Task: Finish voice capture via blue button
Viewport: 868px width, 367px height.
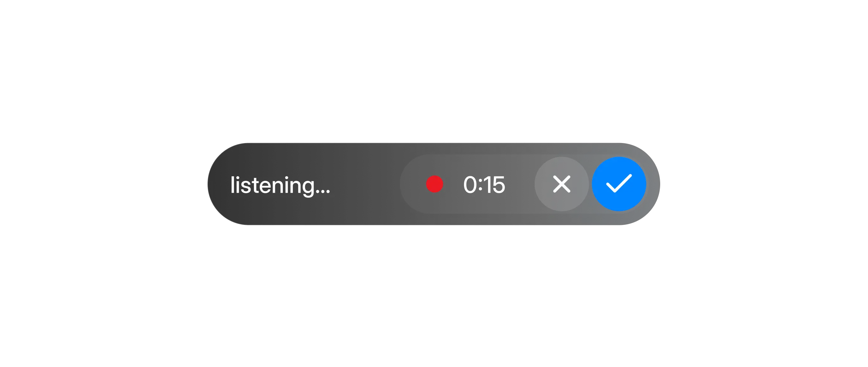Action: 619,184
